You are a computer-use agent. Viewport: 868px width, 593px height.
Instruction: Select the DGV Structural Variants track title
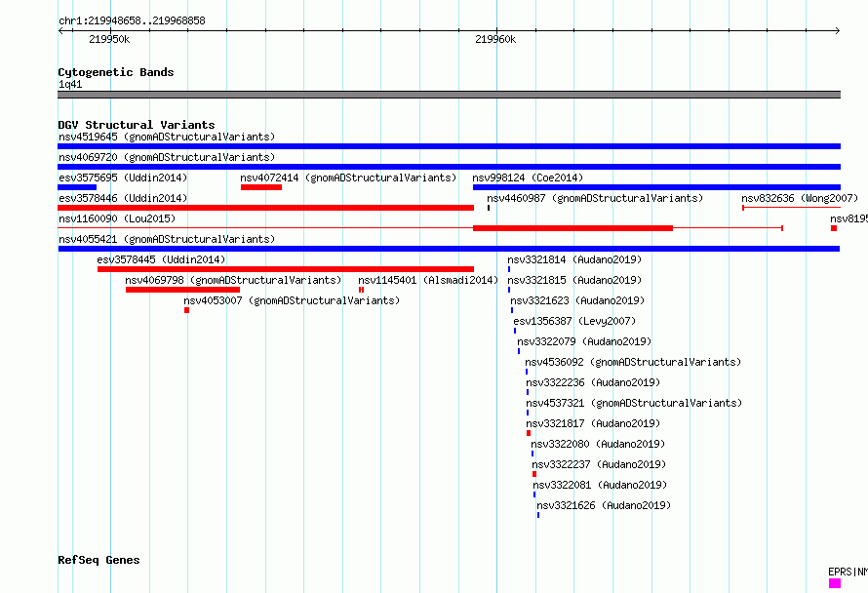click(137, 125)
